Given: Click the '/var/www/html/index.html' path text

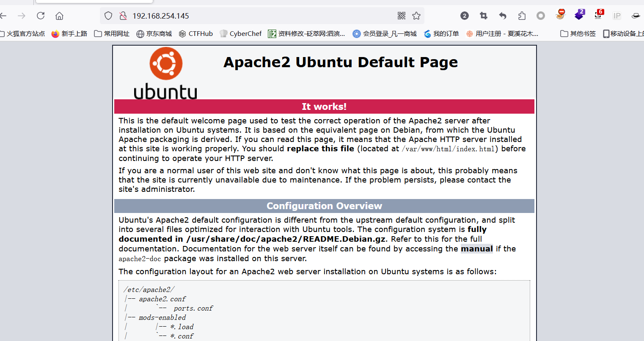Looking at the screenshot, I should click(x=448, y=149).
